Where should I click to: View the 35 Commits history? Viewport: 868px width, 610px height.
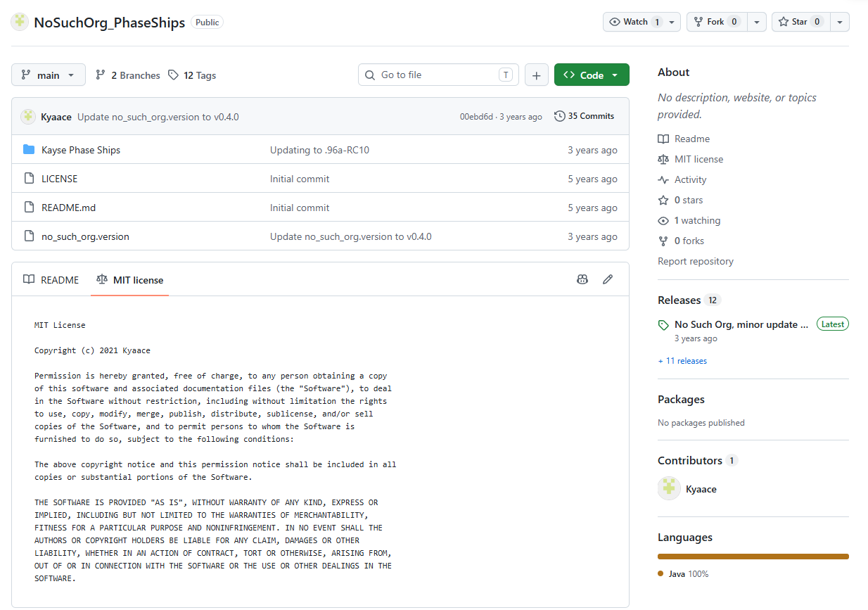585,116
